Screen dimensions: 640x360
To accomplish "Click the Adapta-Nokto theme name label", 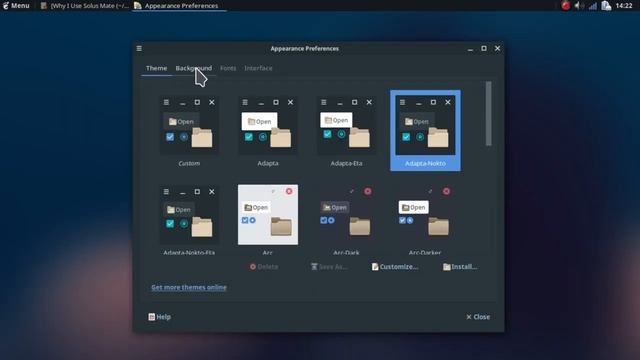I will click(425, 163).
